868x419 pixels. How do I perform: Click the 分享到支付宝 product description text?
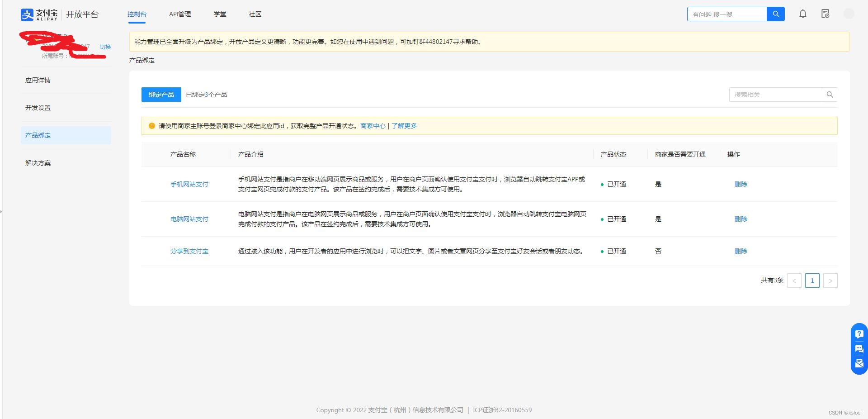410,251
